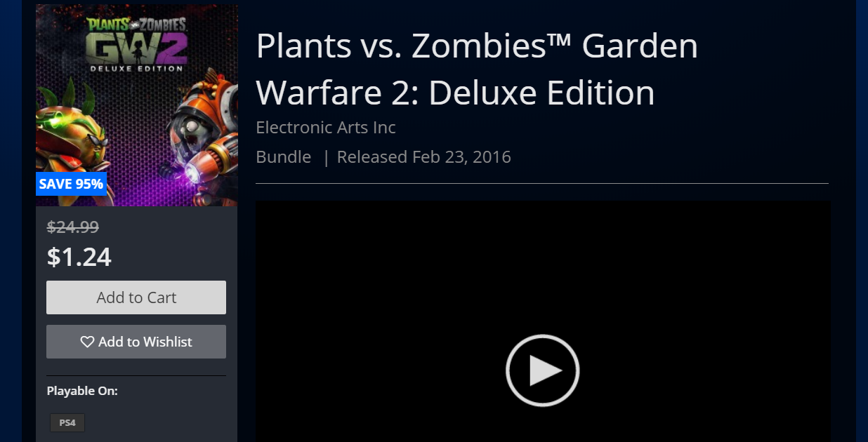The image size is (868, 442).
Task: Click the Plants vs. Zombies Garden Warfare 2 title
Action: click(x=477, y=69)
